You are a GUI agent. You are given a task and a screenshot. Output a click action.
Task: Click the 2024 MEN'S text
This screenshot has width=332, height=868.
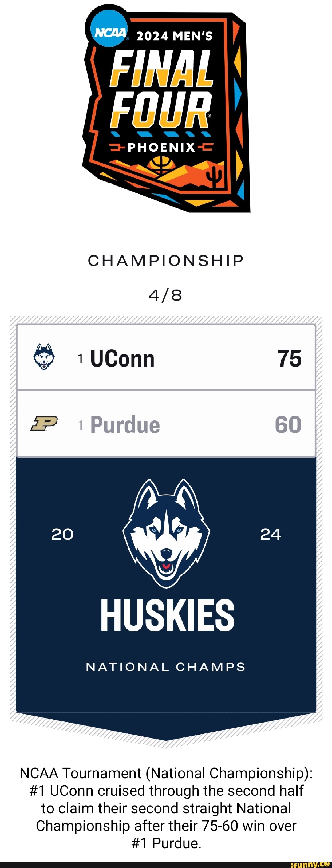174,36
